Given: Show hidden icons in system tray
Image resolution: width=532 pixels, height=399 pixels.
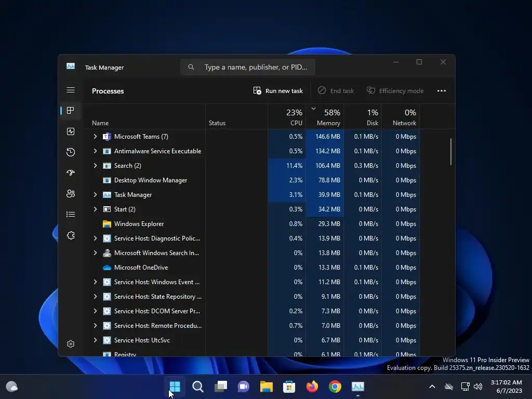Looking at the screenshot, I should point(432,387).
